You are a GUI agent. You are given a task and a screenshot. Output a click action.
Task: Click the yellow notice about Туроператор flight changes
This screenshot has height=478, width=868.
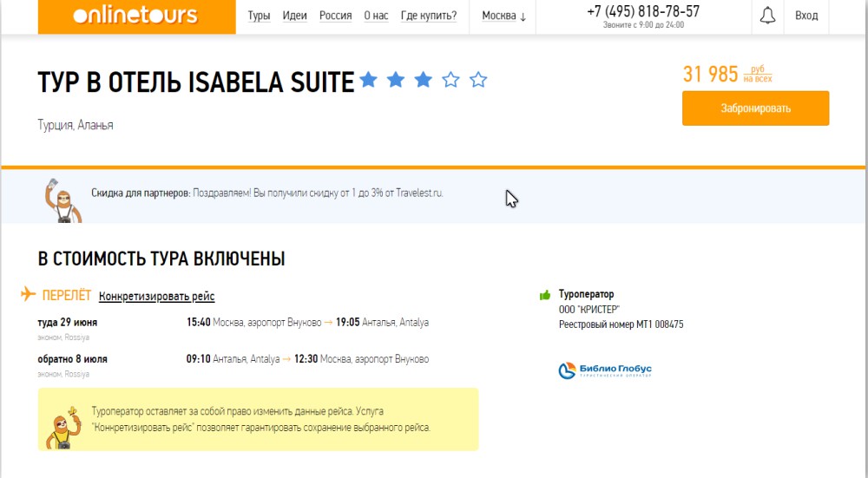click(258, 419)
